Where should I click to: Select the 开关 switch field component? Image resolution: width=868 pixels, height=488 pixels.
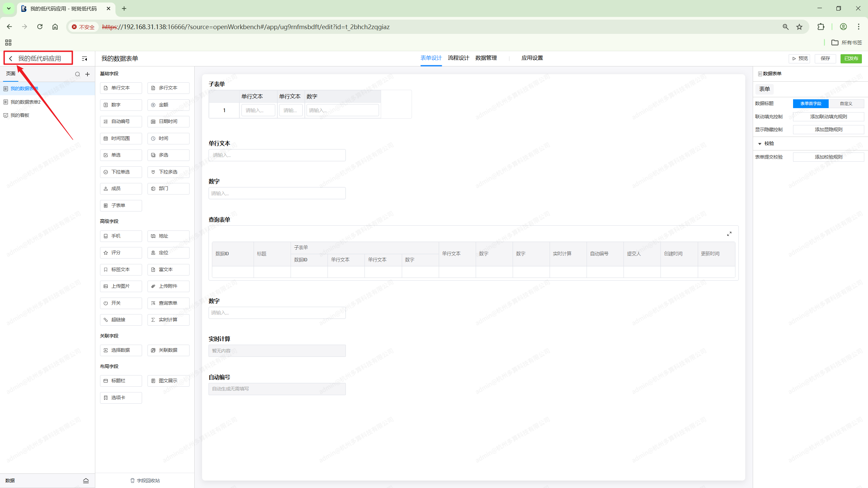tap(121, 303)
